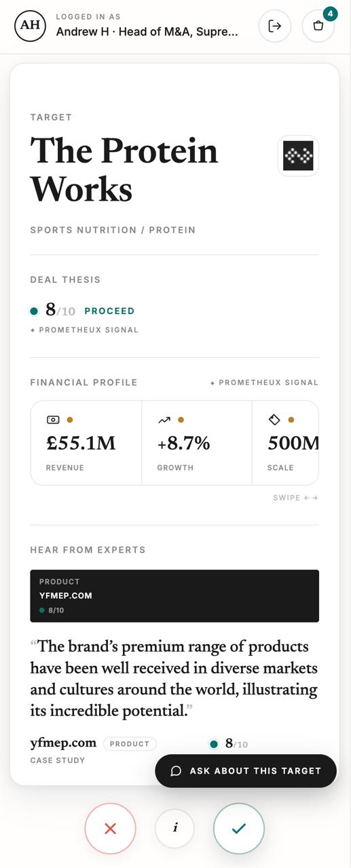This screenshot has height=868, width=351.
Task: Click the logout arrow icon in header
Action: [274, 26]
